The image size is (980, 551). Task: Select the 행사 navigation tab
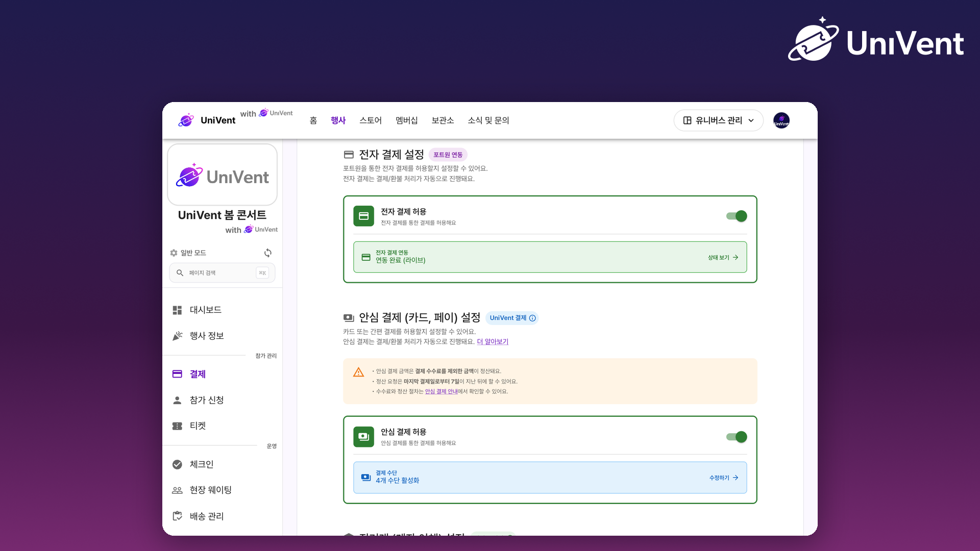[x=338, y=120]
